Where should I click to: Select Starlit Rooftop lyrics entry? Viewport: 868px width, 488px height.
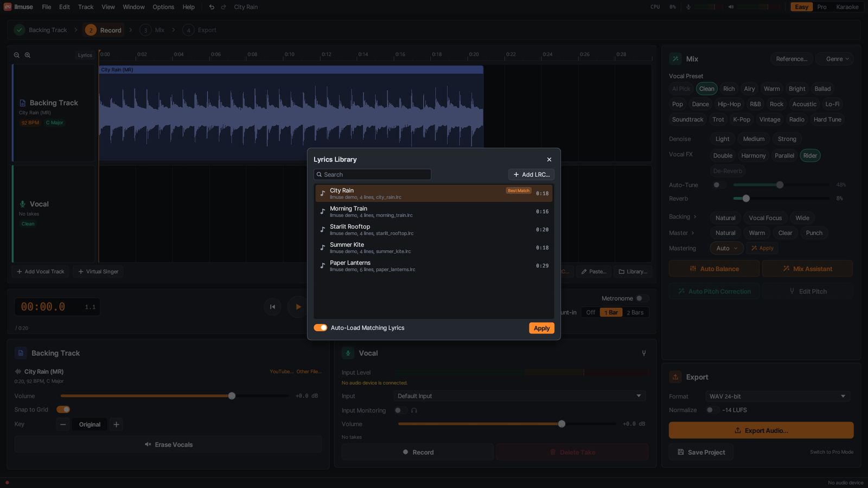pyautogui.click(x=434, y=230)
